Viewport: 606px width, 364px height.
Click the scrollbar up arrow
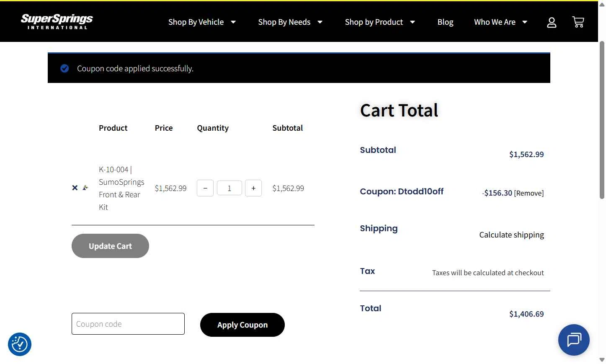pyautogui.click(x=602, y=4)
